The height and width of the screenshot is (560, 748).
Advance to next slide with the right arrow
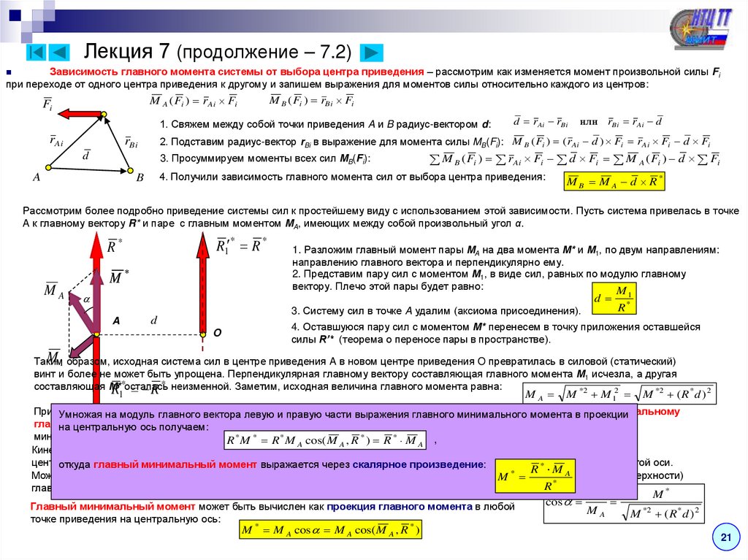coord(372,53)
